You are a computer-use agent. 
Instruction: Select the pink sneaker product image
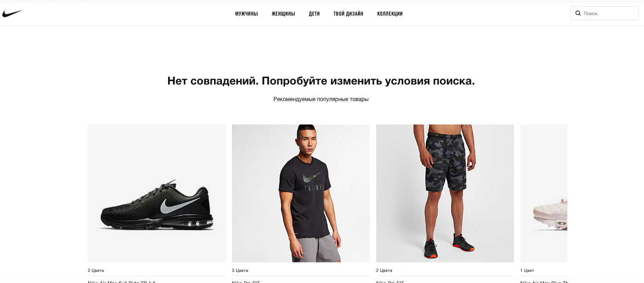(x=544, y=193)
